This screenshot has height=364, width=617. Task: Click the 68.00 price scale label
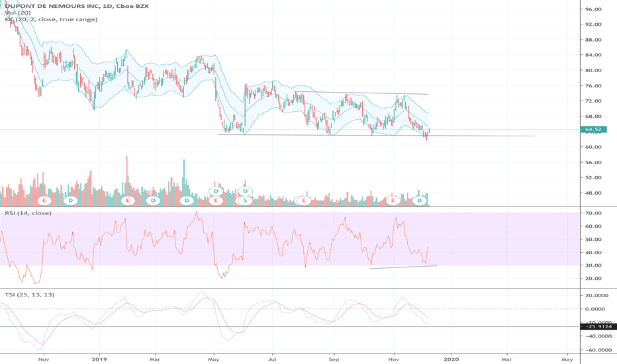[x=593, y=116]
